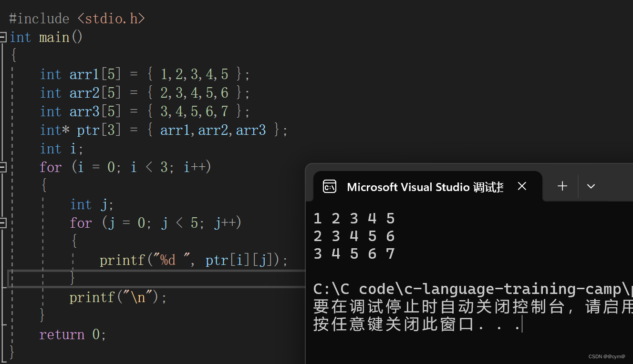
Task: Click the printf("%d ", ptr[i][j]) statement
Action: tap(194, 260)
